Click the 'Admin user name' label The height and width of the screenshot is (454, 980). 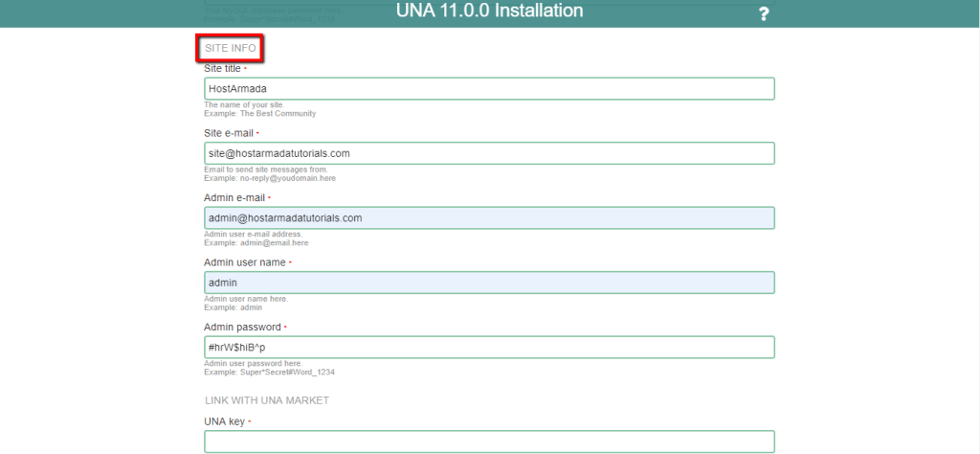point(245,262)
